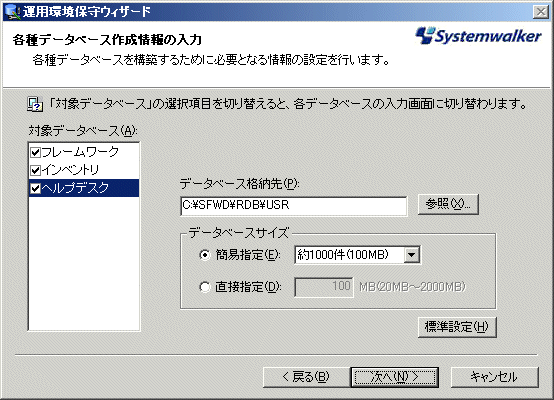The height and width of the screenshot is (400, 554).
Task: Click the 100 MB direct size field
Action: (x=324, y=287)
